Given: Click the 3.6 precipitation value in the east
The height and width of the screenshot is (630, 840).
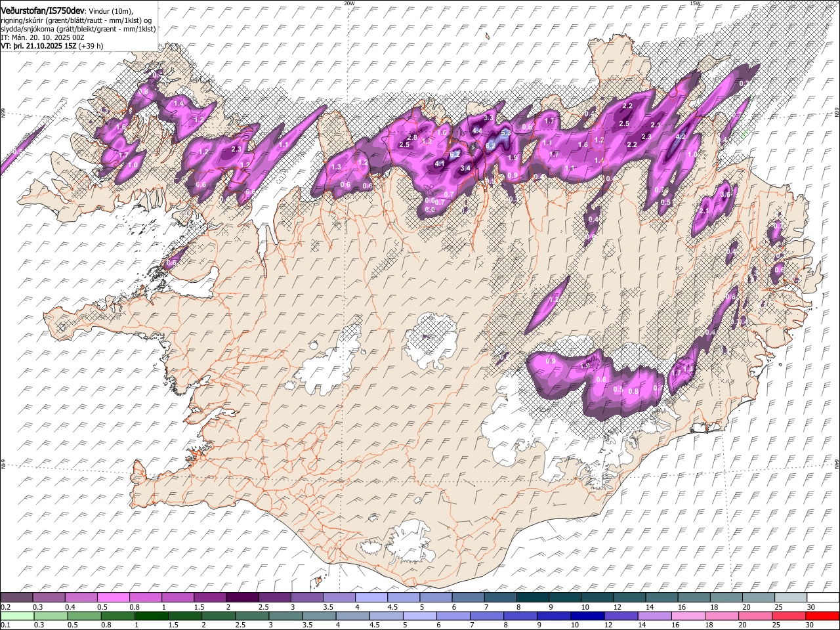Looking at the screenshot, I should point(725,195).
